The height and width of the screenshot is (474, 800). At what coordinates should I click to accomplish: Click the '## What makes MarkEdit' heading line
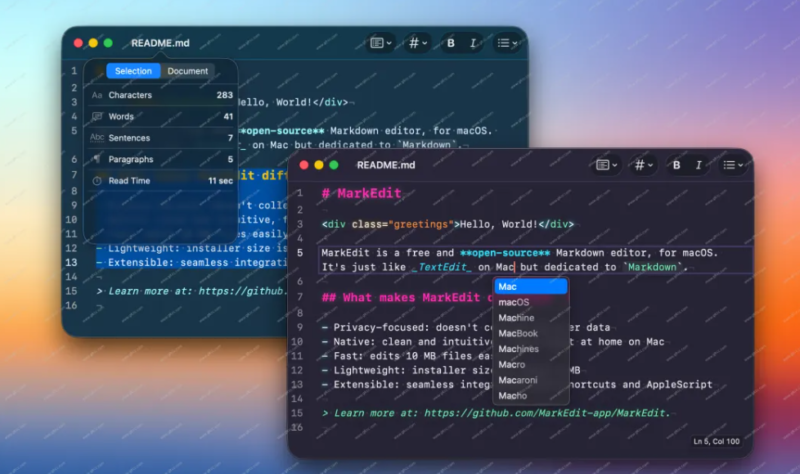pos(407,297)
